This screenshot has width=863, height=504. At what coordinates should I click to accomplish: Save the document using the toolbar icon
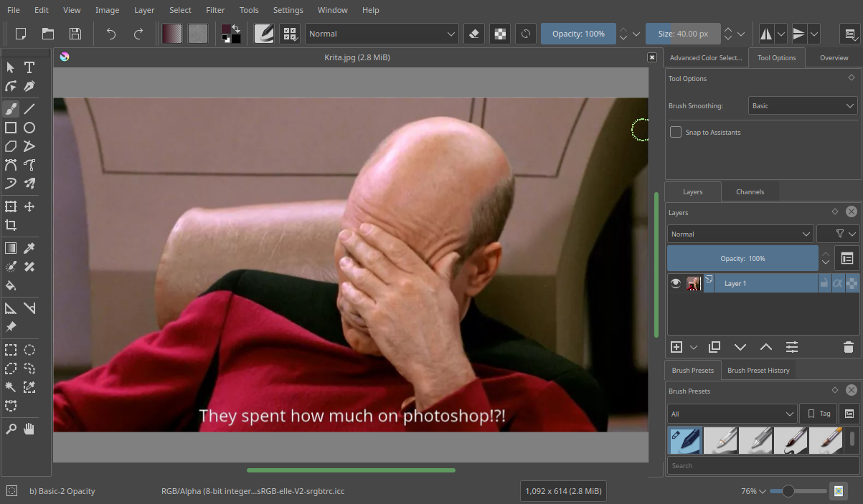pyautogui.click(x=75, y=34)
